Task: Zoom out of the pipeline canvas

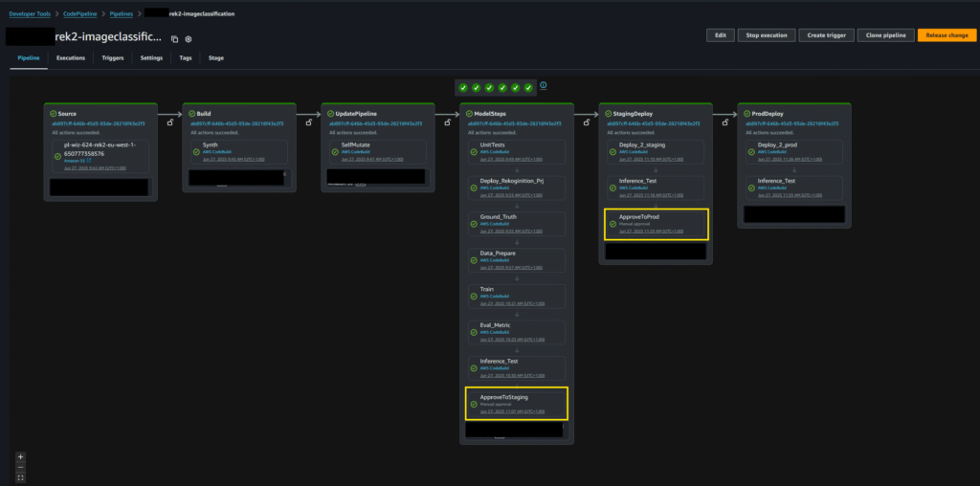Action: (20, 466)
